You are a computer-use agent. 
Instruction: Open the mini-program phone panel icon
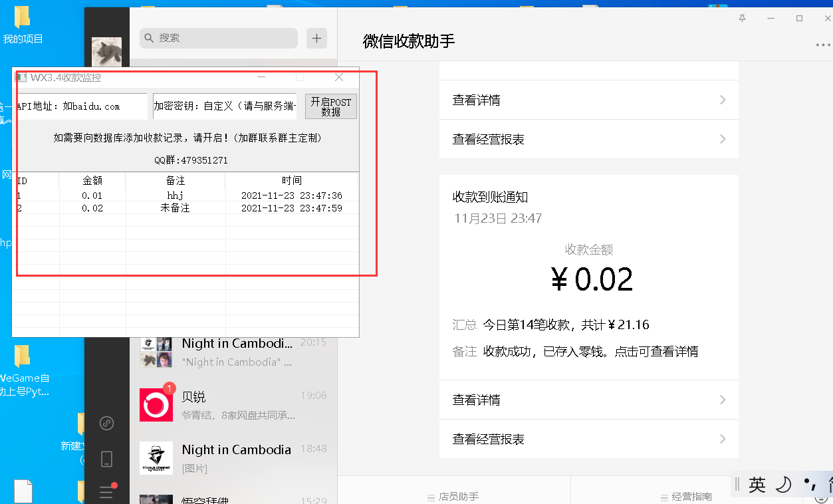(106, 459)
